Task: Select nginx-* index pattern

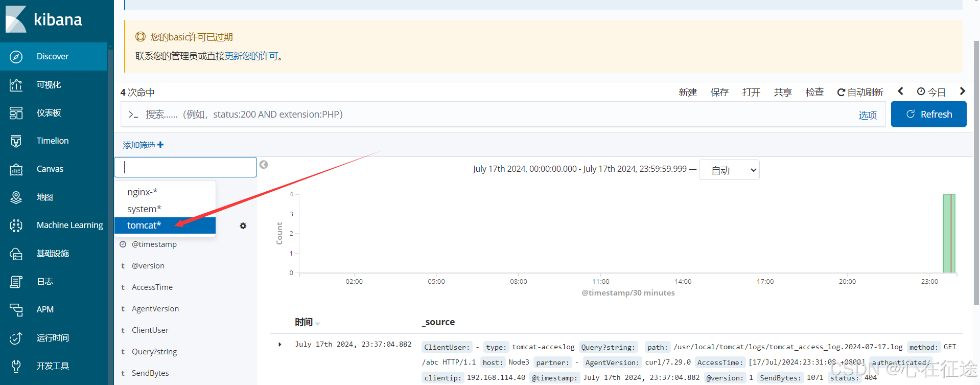Action: pyautogui.click(x=165, y=192)
